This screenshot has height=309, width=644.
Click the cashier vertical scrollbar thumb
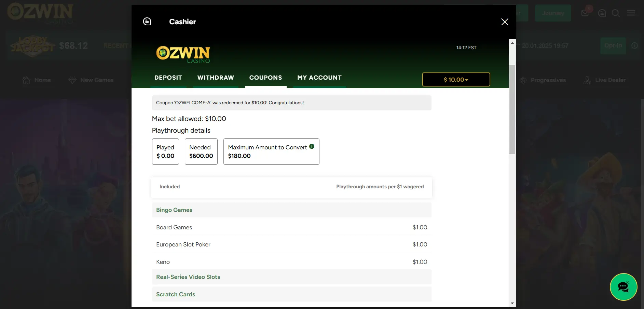512,109
